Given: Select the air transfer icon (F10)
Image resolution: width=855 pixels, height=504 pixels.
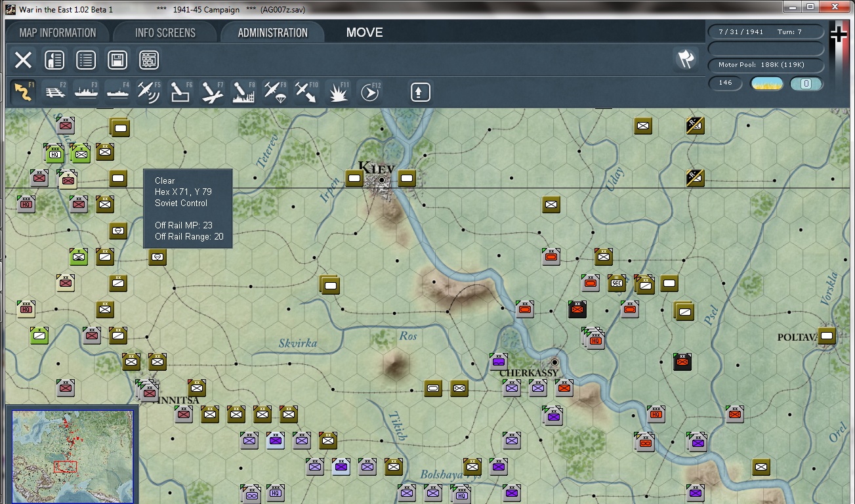Looking at the screenshot, I should click(x=307, y=92).
